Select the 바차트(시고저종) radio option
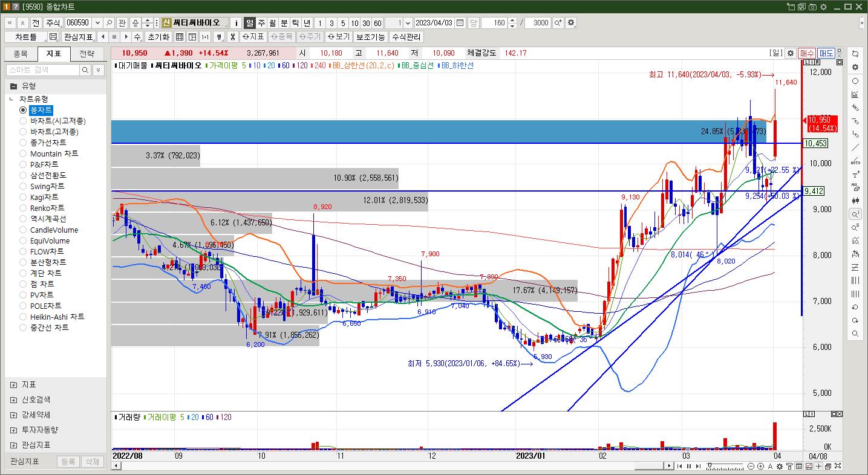The height and width of the screenshot is (475, 868). (23, 121)
